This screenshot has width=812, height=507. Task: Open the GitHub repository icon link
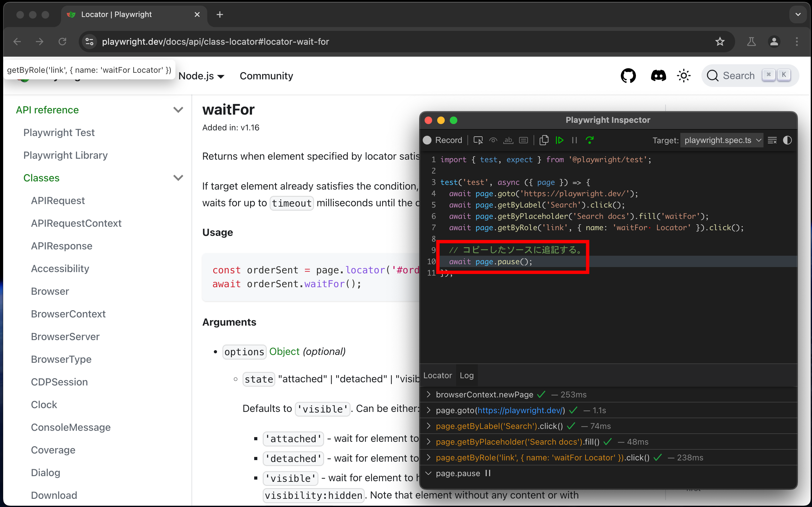628,76
